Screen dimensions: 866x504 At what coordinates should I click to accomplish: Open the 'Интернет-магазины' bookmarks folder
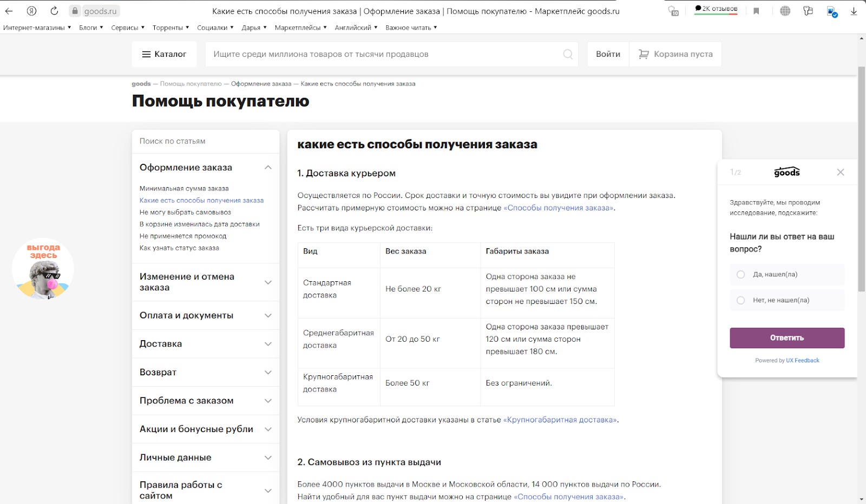tap(37, 28)
